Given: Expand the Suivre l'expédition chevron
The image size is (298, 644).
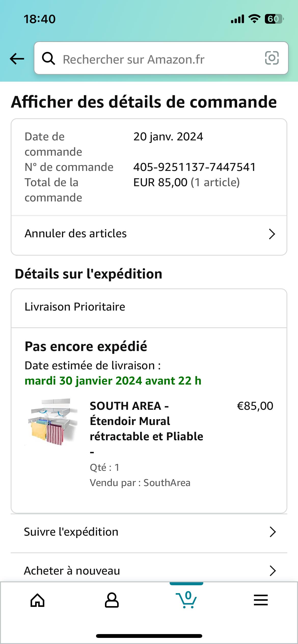Looking at the screenshot, I should pos(273,532).
